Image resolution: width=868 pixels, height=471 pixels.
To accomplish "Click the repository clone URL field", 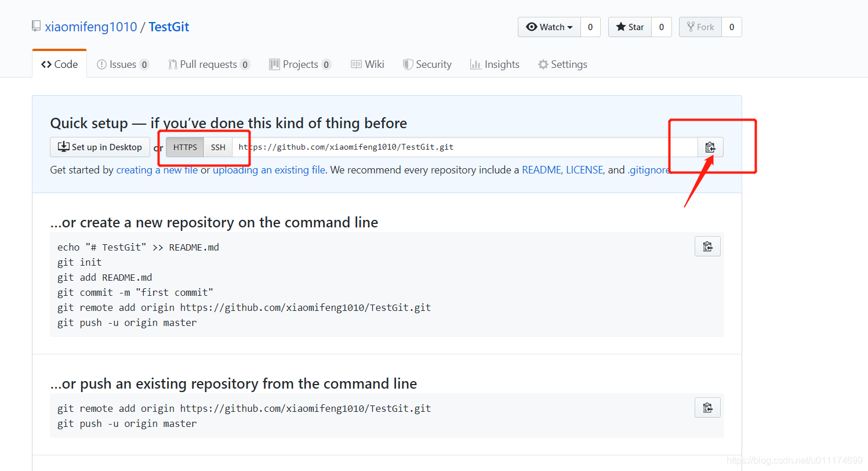I will coord(465,147).
